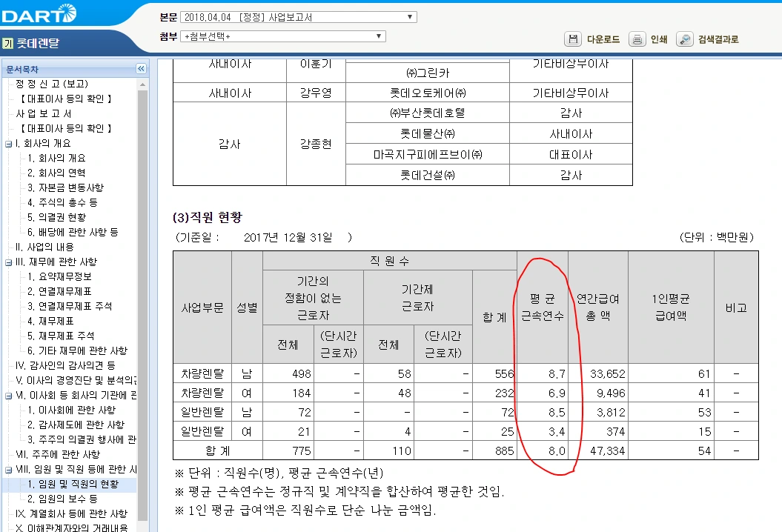Select 6. 배당에 관한 사항 등
The height and width of the screenshot is (532, 782).
[73, 233]
